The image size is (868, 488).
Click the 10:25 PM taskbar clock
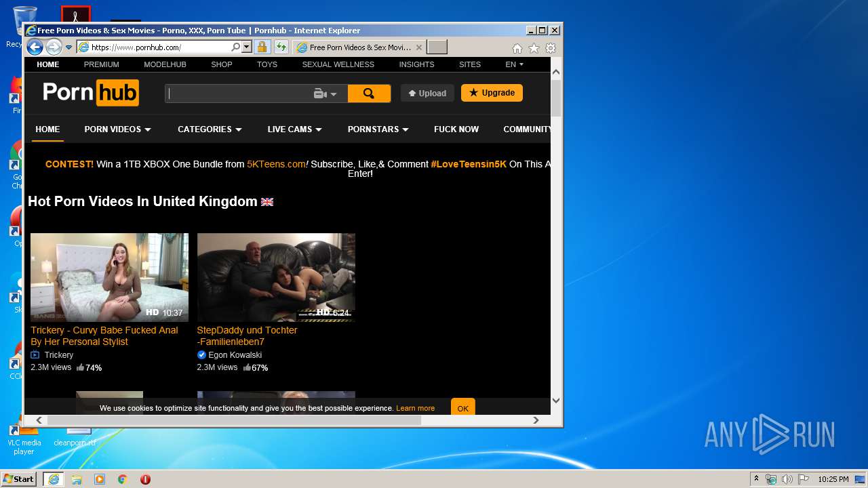pyautogui.click(x=833, y=479)
